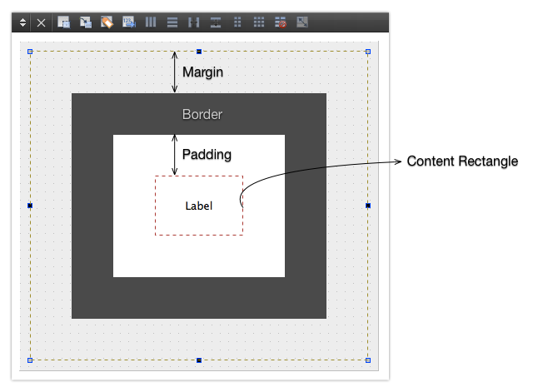
Task: Click the left-middle selection handle
Action: [x=30, y=206]
